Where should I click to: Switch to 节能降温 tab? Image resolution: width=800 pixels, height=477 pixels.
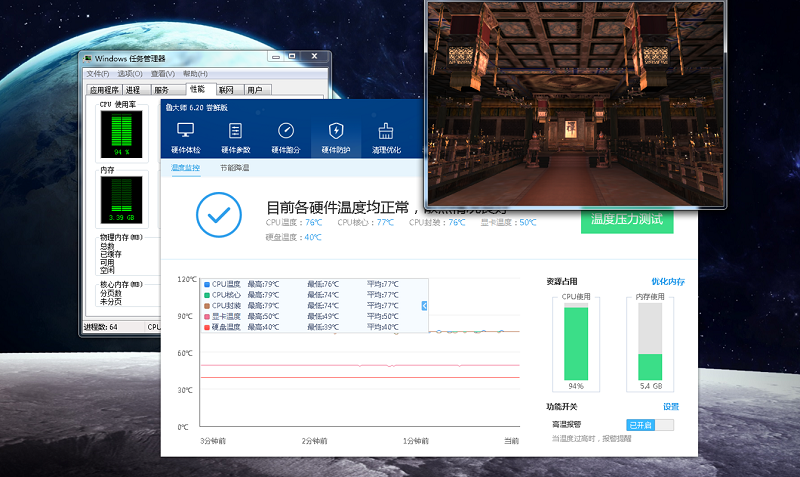click(x=235, y=167)
